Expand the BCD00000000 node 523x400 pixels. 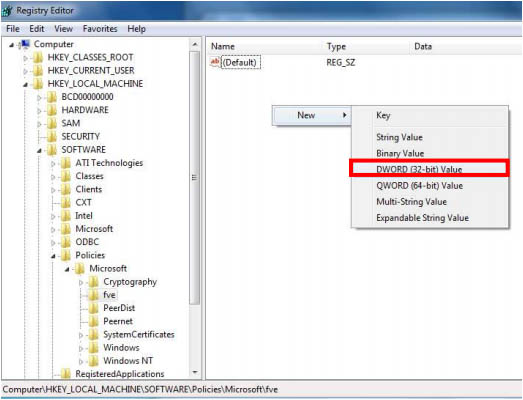click(39, 97)
